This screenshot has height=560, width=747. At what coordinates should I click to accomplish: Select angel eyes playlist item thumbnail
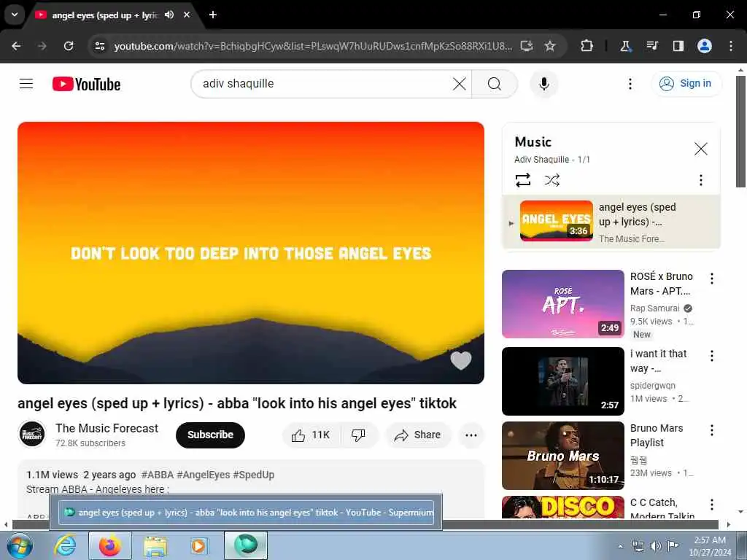pyautogui.click(x=556, y=220)
